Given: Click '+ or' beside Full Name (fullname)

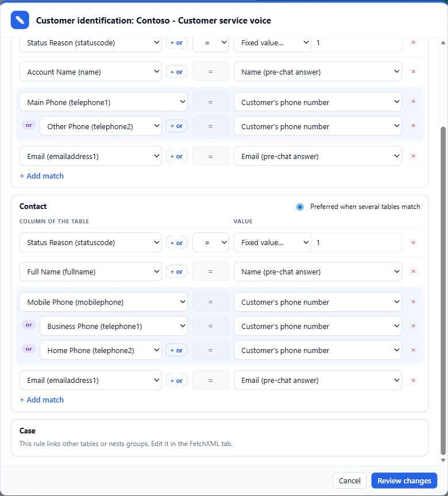Looking at the screenshot, I should click(x=176, y=272).
